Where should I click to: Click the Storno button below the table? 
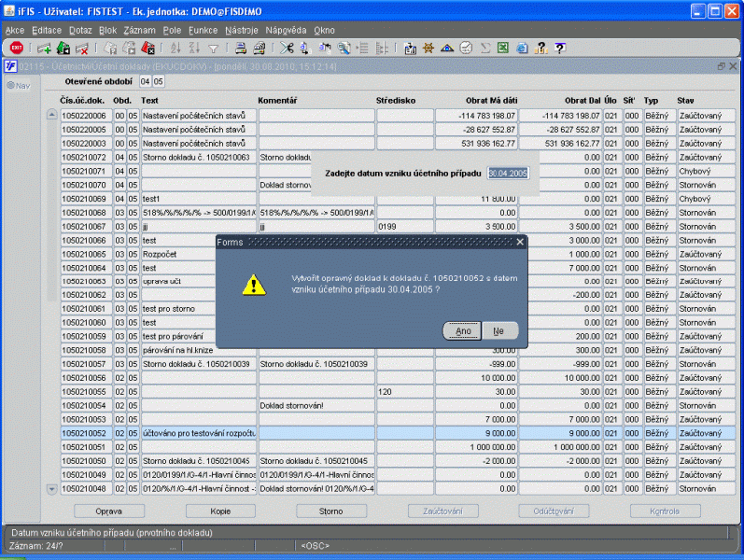(x=331, y=511)
